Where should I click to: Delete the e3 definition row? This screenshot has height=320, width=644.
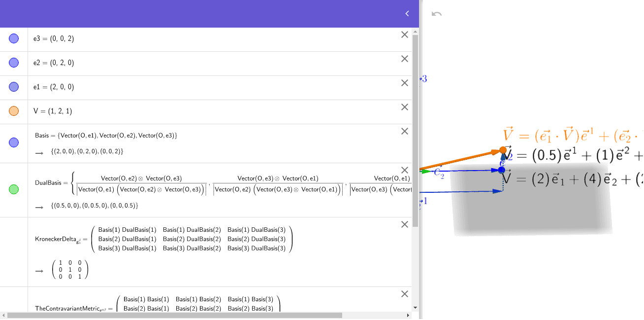[x=405, y=35]
